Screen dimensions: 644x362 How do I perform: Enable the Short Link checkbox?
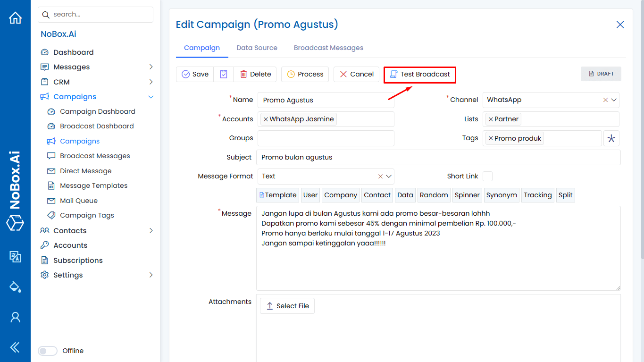coord(487,176)
